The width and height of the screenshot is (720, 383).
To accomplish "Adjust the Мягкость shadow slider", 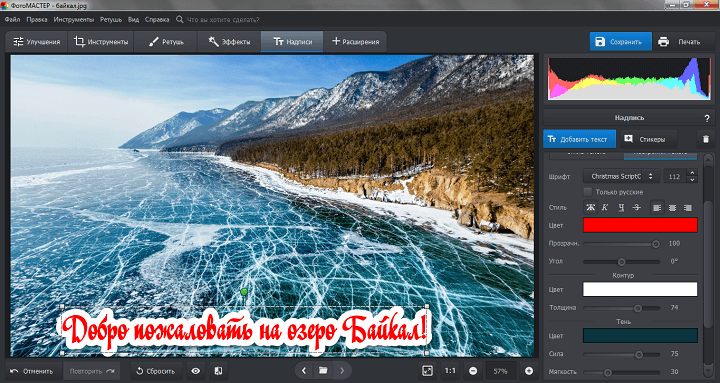I will [621, 372].
